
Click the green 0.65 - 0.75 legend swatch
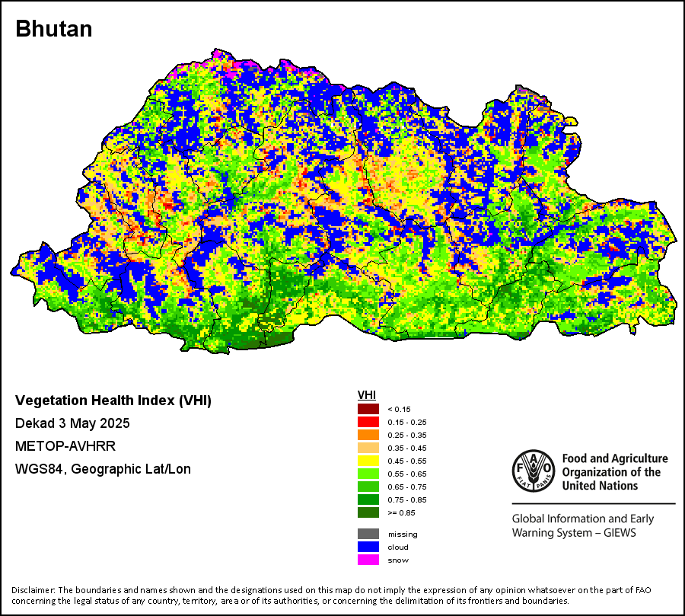tap(368, 487)
